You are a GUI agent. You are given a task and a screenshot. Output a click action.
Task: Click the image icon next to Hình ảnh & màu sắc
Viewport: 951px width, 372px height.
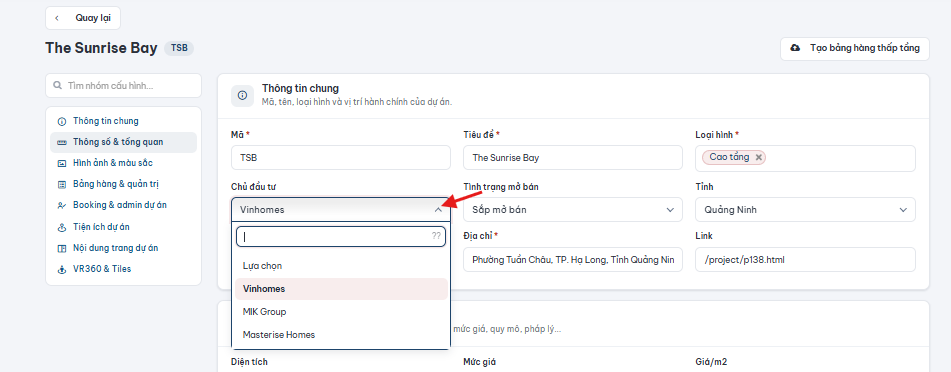tap(61, 163)
